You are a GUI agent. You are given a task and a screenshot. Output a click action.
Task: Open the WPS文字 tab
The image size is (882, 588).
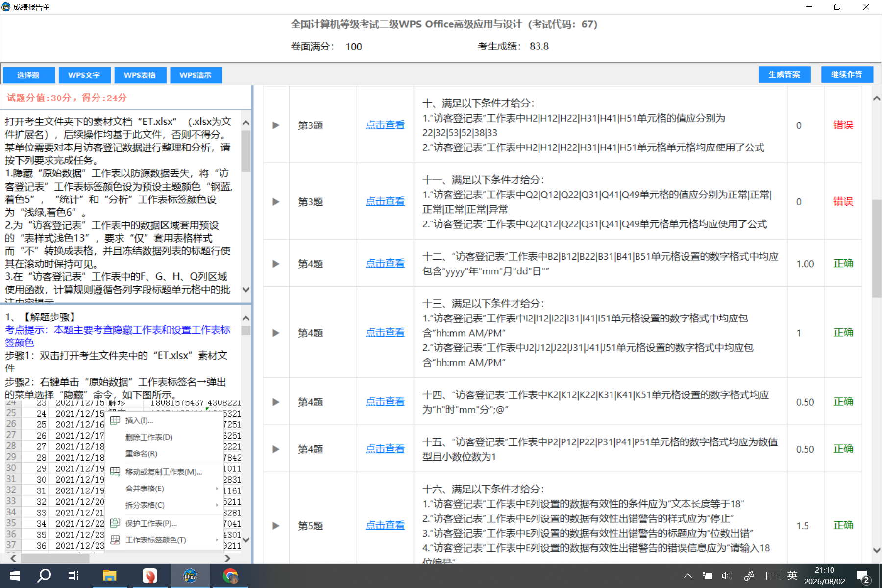tap(84, 75)
